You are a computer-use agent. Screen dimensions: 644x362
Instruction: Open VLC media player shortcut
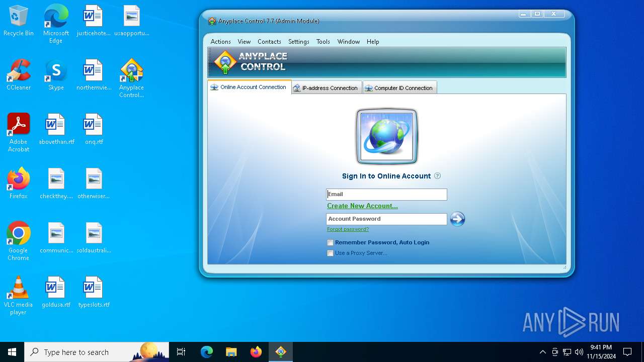click(19, 296)
